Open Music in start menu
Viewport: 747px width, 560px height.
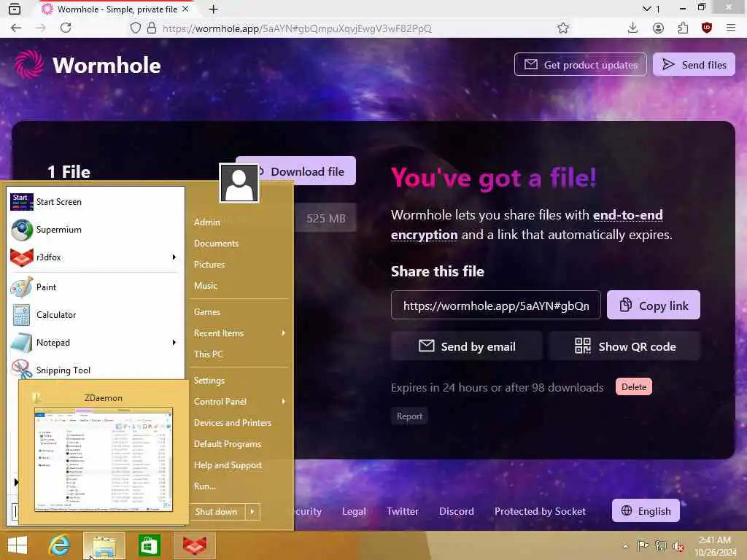(205, 286)
